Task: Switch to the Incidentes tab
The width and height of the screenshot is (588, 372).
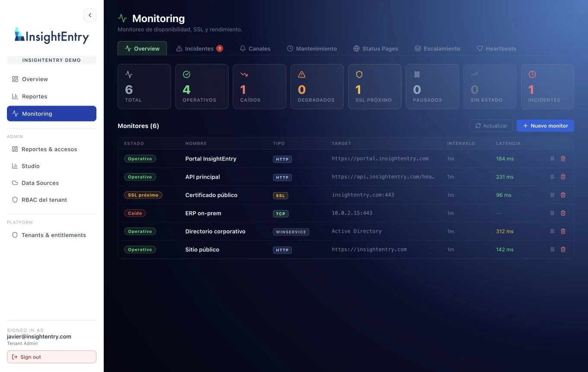Action: [x=199, y=48]
